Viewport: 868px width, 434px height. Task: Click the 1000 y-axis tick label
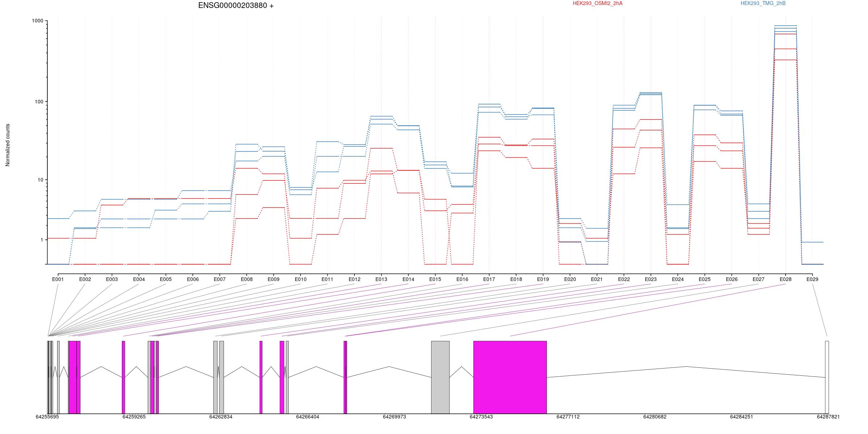click(x=37, y=21)
